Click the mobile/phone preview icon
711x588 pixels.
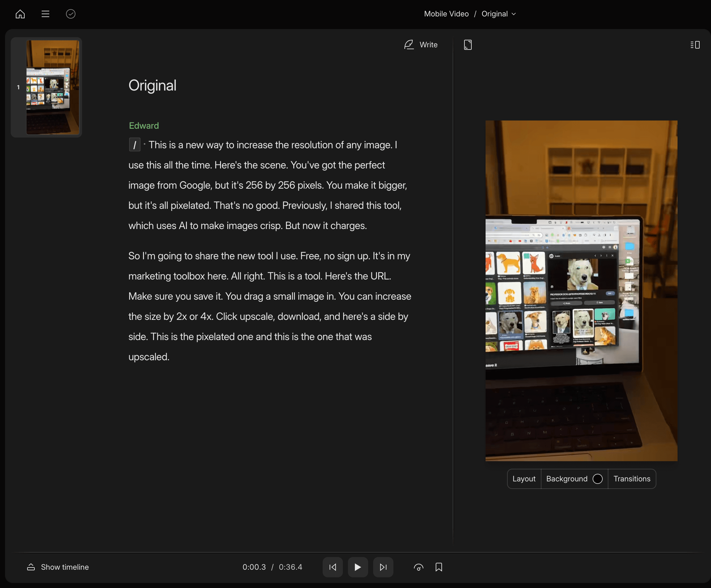[468, 44]
